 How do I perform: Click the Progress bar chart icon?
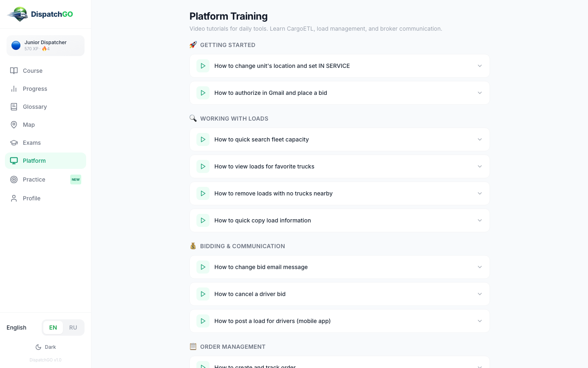[x=14, y=89]
